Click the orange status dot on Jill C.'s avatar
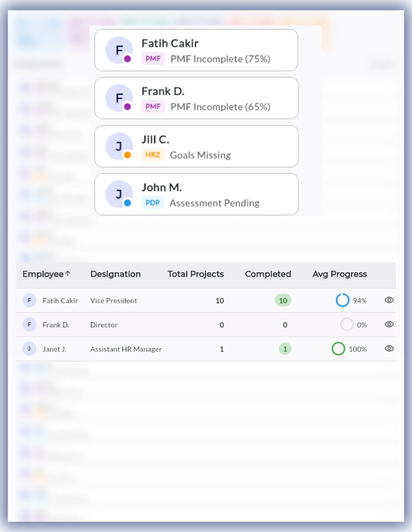Screen dimensions: 412x532 coord(127,154)
